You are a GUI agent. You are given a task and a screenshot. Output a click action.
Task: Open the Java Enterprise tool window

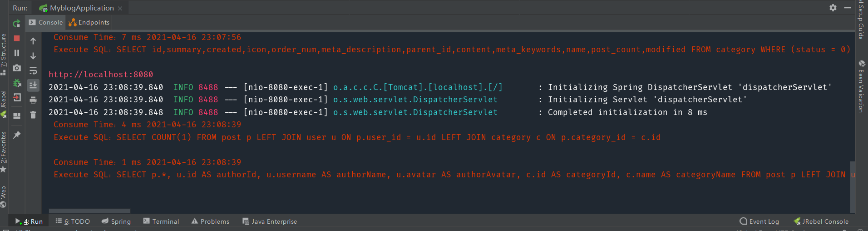tap(270, 221)
